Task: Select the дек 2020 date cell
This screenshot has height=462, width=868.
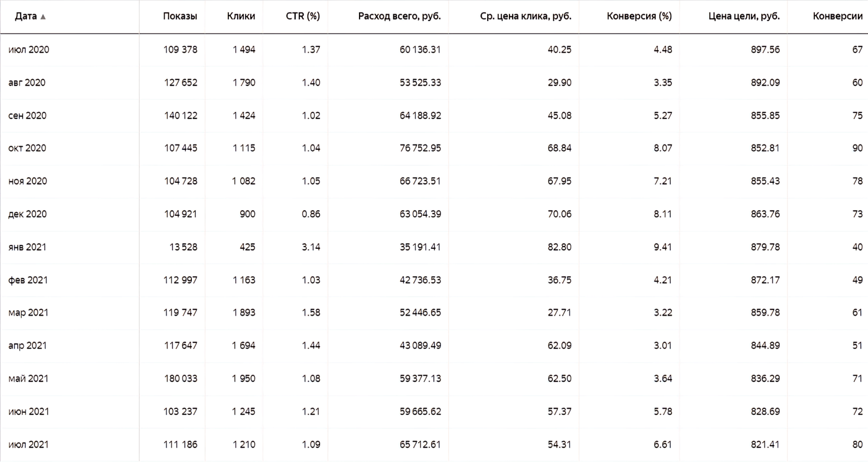Action: [x=27, y=214]
